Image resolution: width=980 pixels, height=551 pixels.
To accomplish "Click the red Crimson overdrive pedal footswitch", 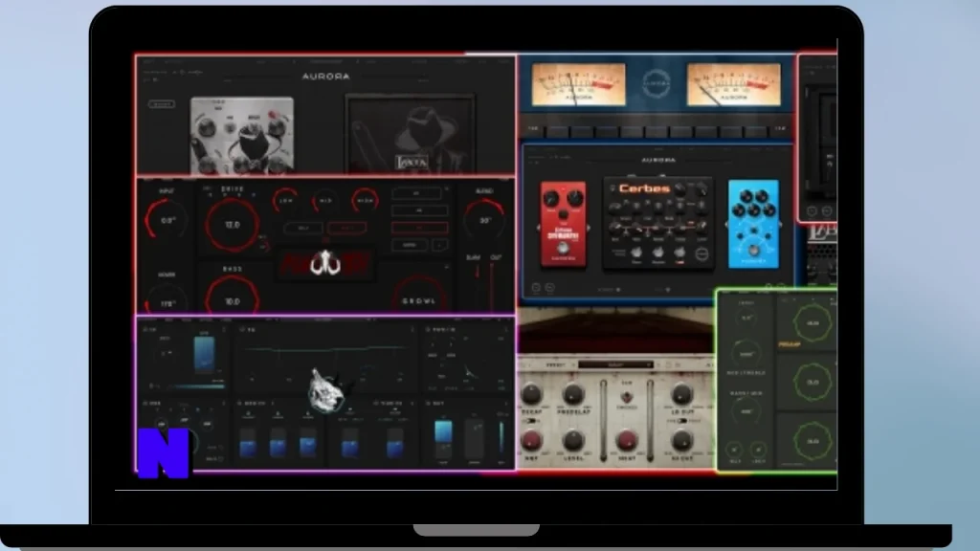I will click(x=563, y=249).
